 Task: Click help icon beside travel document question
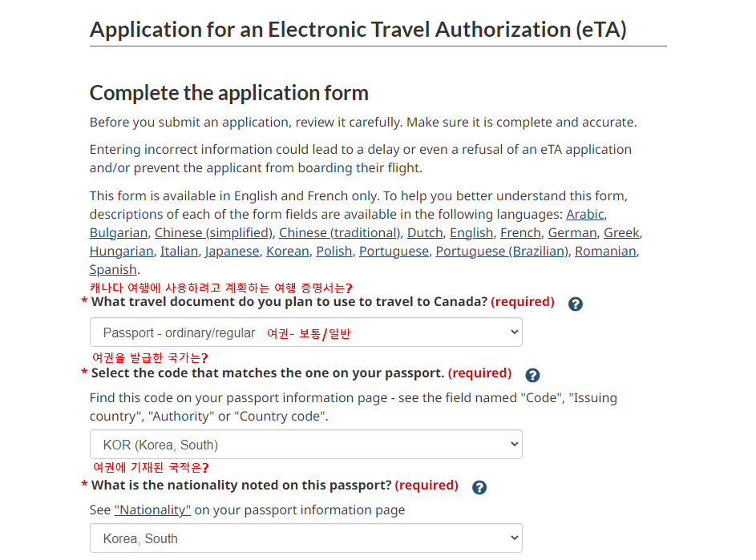pyautogui.click(x=575, y=304)
